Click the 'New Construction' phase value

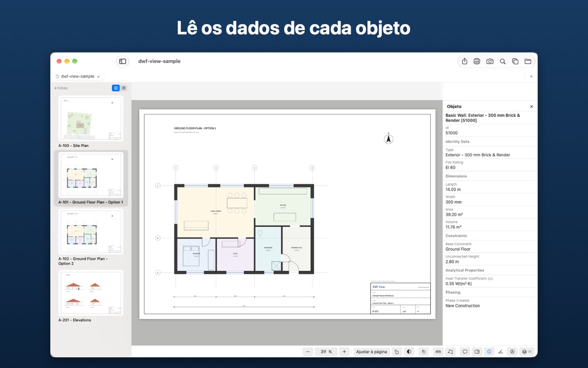tap(463, 306)
